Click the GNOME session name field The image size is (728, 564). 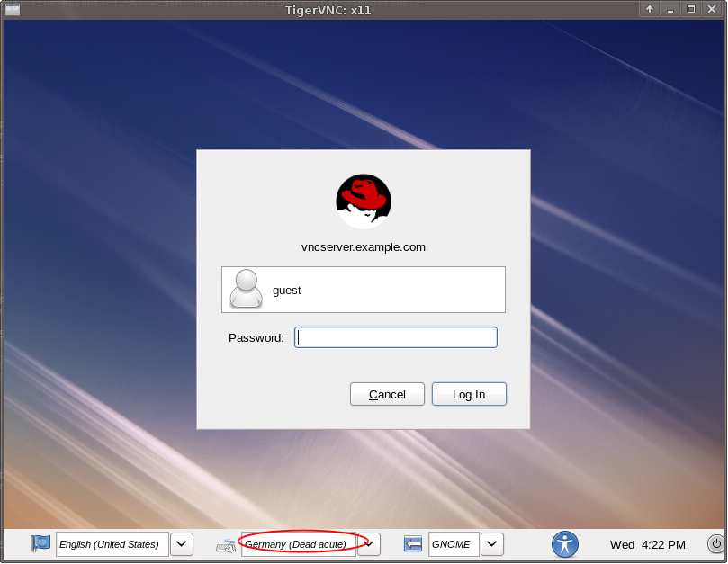(453, 543)
